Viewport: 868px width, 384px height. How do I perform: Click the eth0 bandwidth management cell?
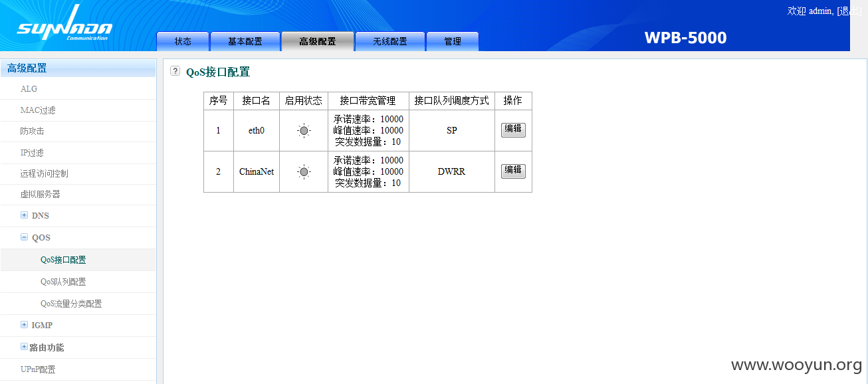tap(368, 131)
